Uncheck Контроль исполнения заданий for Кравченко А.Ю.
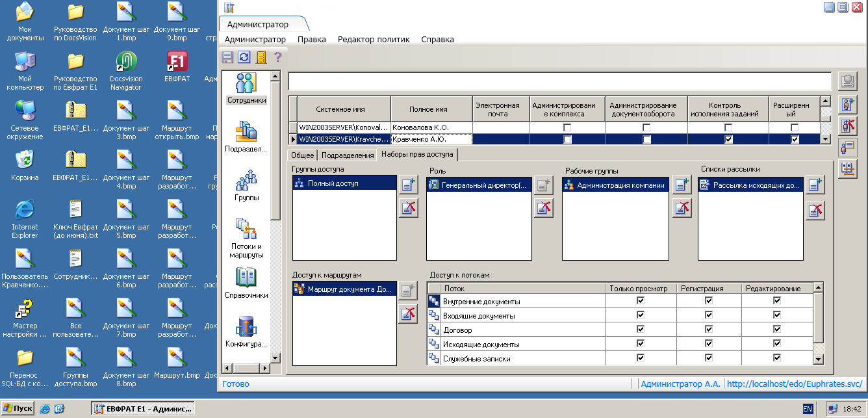The width and height of the screenshot is (868, 418). pos(728,139)
